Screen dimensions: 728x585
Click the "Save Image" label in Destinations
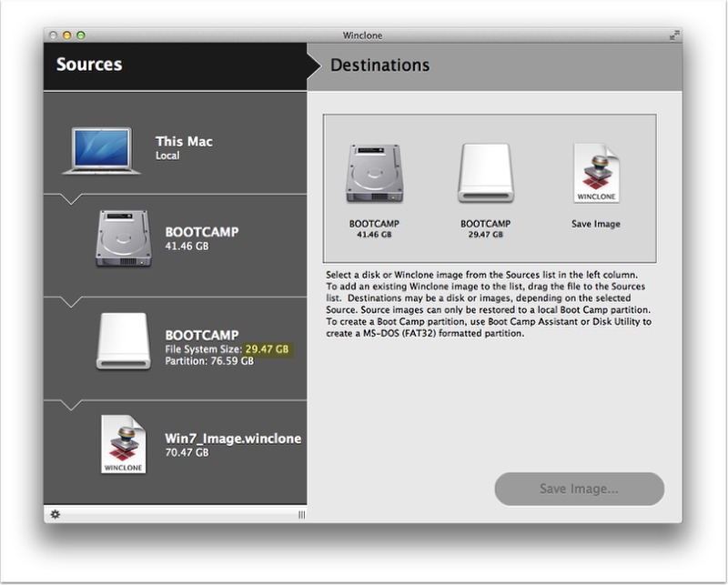click(596, 224)
